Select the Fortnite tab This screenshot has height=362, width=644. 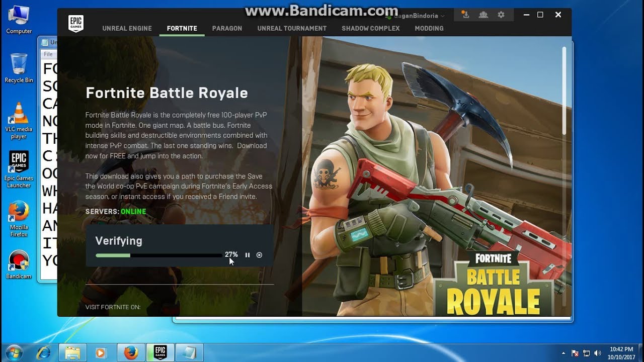(x=182, y=28)
